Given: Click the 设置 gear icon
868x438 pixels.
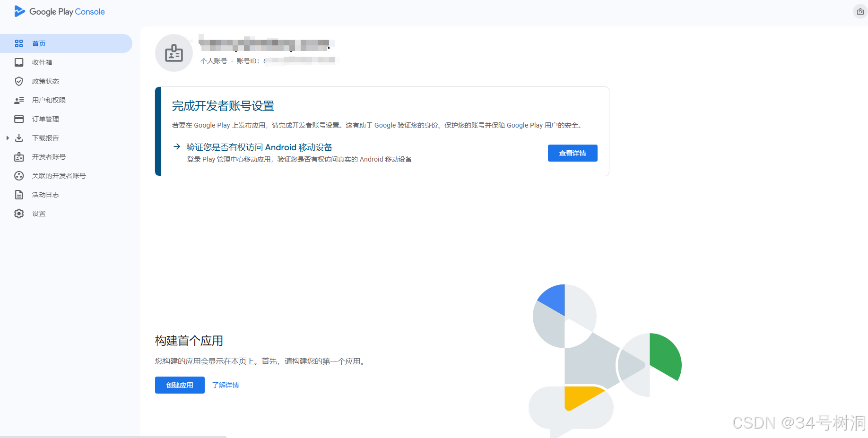Looking at the screenshot, I should tap(19, 214).
